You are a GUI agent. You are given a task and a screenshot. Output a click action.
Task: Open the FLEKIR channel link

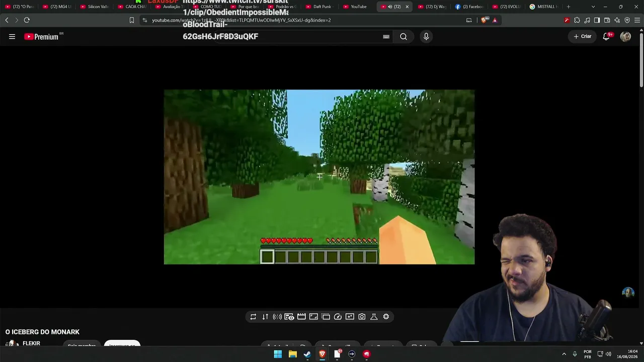click(31, 343)
